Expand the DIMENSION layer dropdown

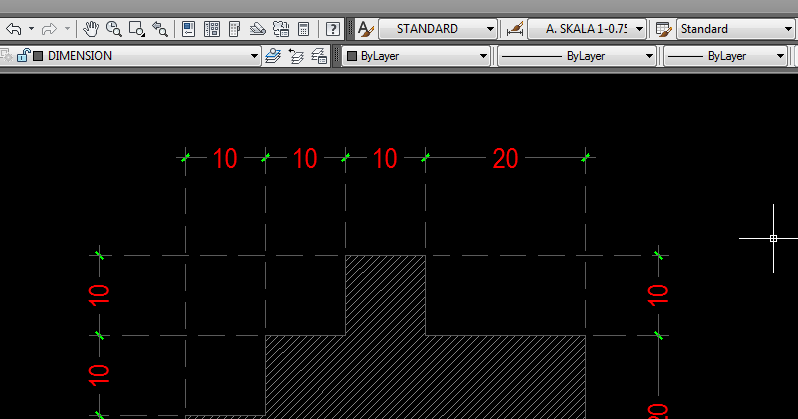[254, 56]
